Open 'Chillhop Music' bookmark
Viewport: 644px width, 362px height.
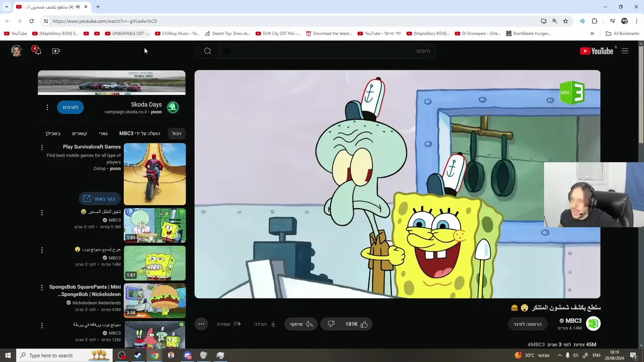[177, 34]
